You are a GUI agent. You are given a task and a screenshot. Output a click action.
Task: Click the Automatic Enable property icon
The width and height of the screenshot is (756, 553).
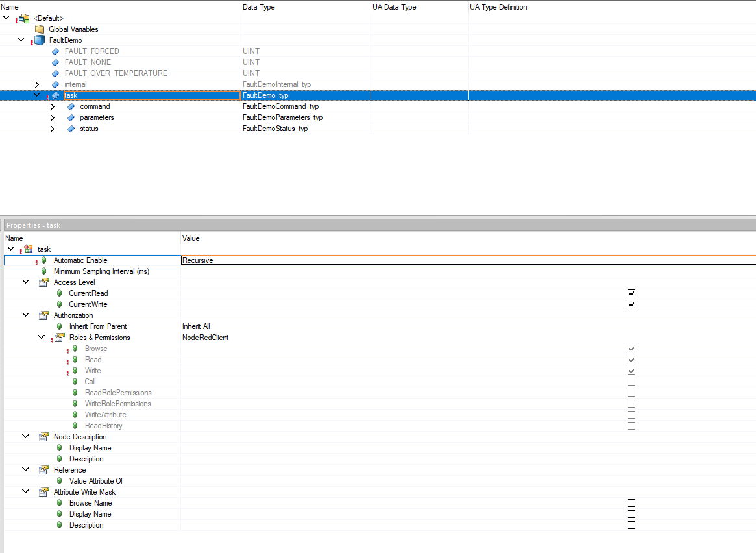pyautogui.click(x=44, y=260)
